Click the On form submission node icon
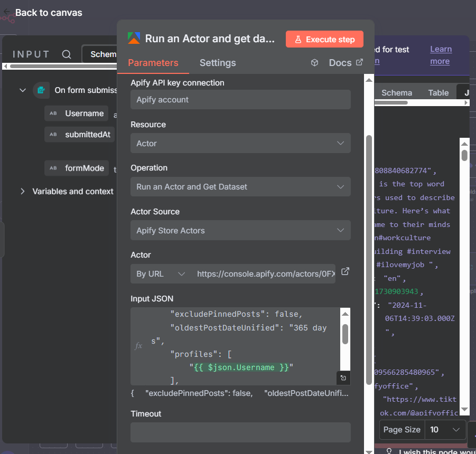The height and width of the screenshot is (454, 476). [41, 90]
